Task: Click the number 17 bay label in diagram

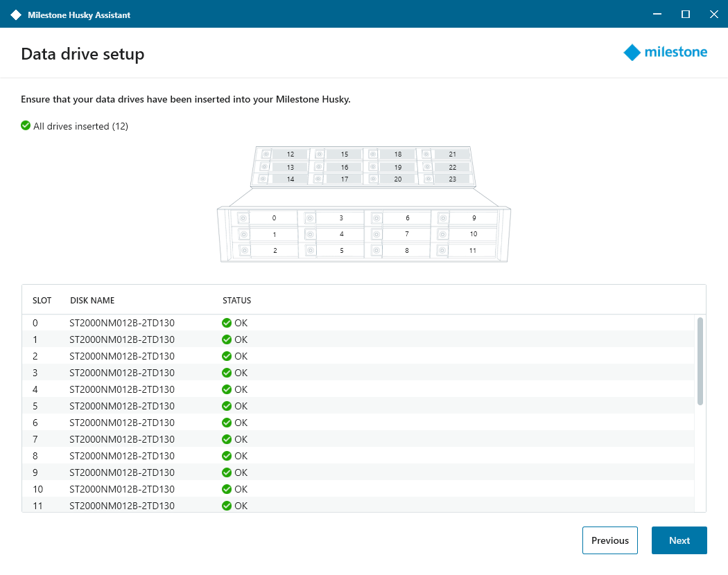Action: [345, 179]
